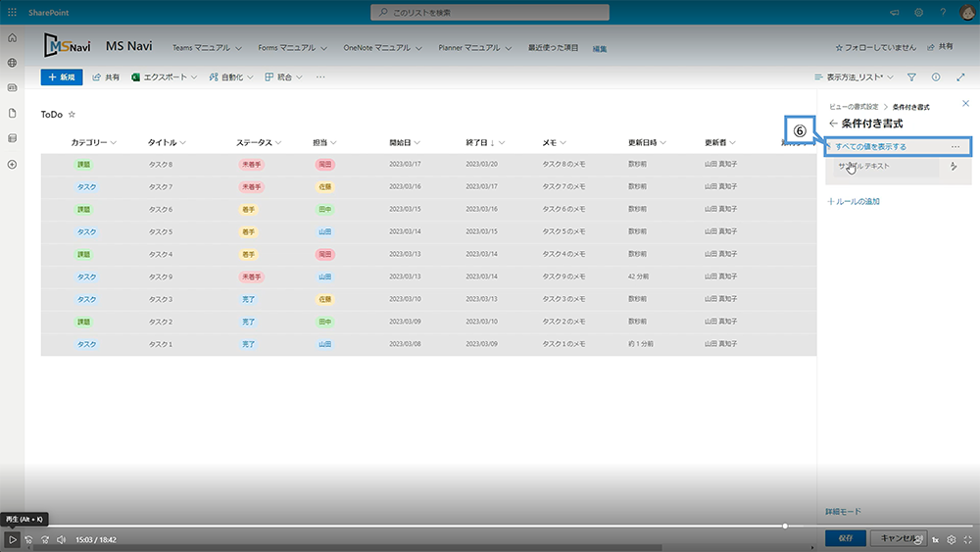Edit sample text style with brush icon
Image resolution: width=980 pixels, height=552 pixels.
point(954,167)
